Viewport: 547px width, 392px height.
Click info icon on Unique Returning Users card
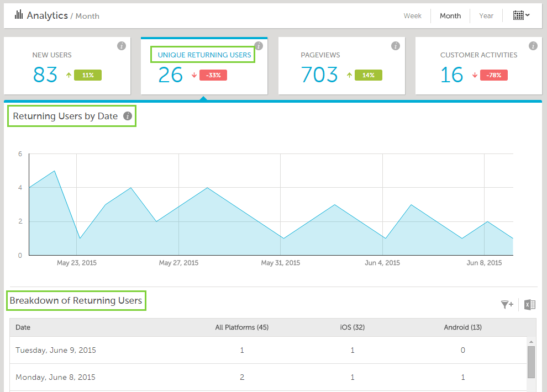pos(259,46)
